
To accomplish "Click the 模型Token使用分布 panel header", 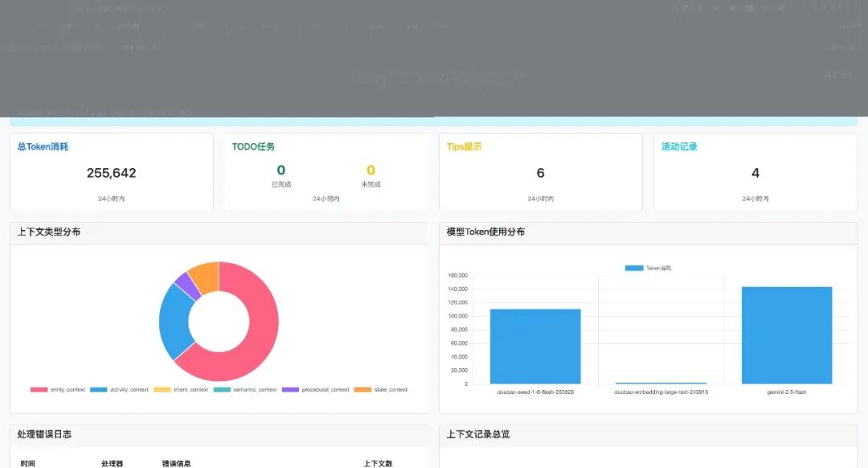I will point(649,233).
